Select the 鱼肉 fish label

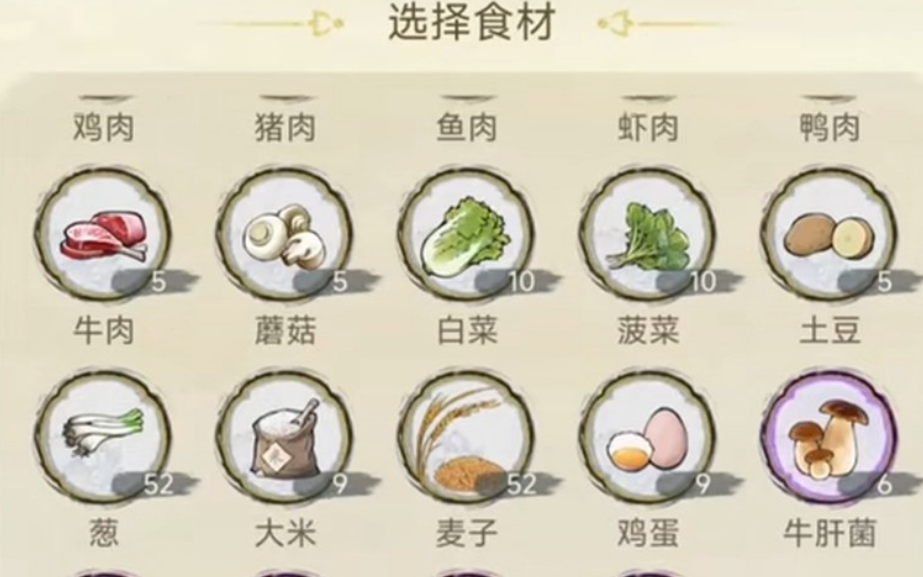click(x=466, y=127)
